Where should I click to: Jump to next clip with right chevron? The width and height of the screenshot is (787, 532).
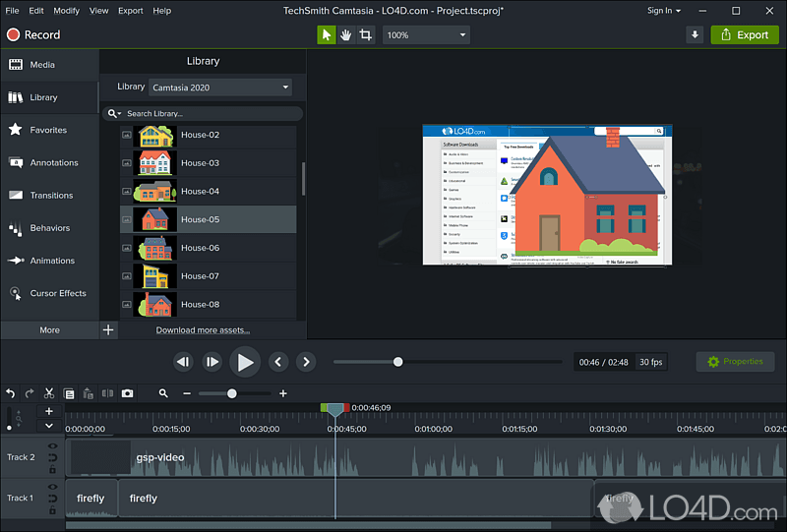tap(306, 362)
